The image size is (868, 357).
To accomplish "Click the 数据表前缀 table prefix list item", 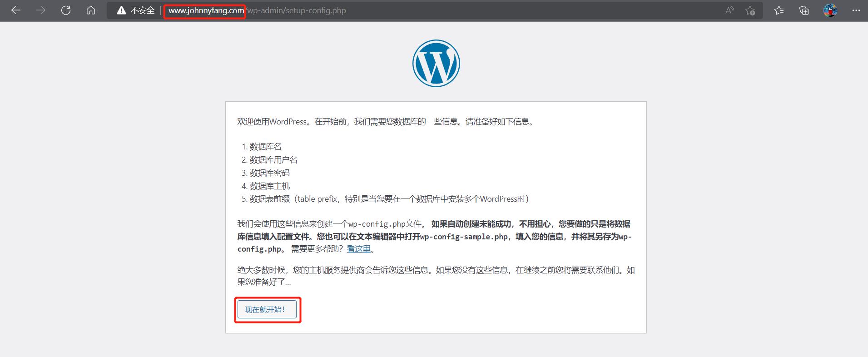I will pos(389,199).
